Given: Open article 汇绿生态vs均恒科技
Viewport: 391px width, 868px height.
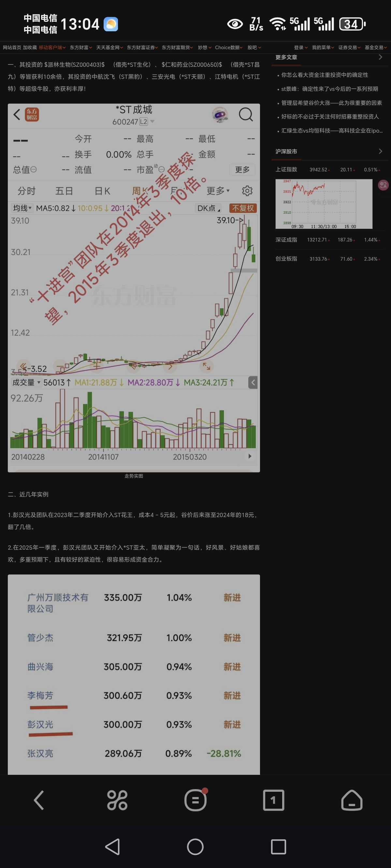Looking at the screenshot, I should tap(332, 131).
